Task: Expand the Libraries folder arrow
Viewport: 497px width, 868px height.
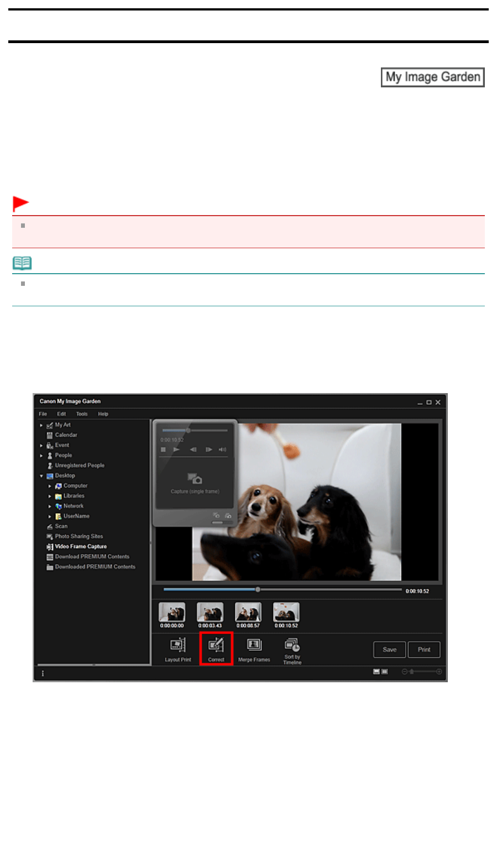Action: pyautogui.click(x=50, y=496)
